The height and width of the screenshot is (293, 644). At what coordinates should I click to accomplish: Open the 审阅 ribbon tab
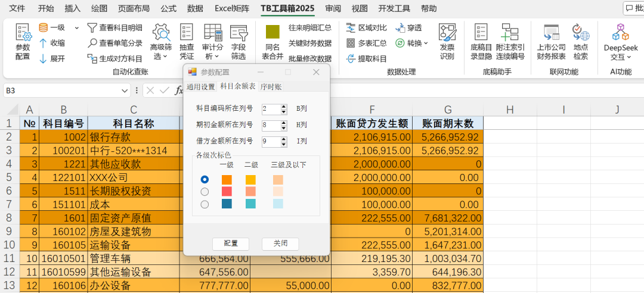pos(333,8)
